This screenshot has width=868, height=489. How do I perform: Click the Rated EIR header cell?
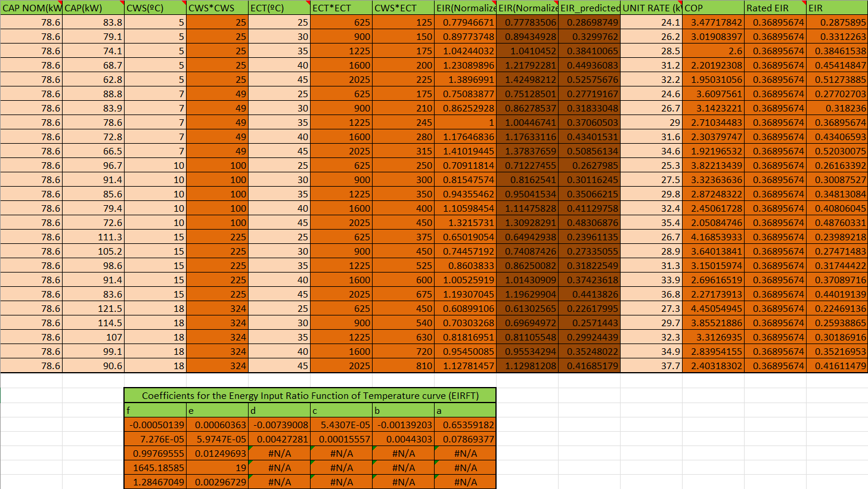(775, 8)
